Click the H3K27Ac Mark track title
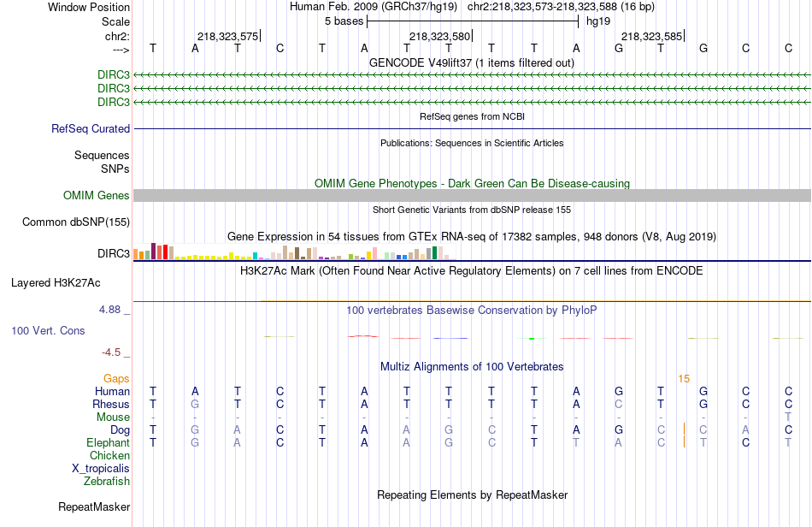Screen dimensions: 812x527 (x=472, y=271)
